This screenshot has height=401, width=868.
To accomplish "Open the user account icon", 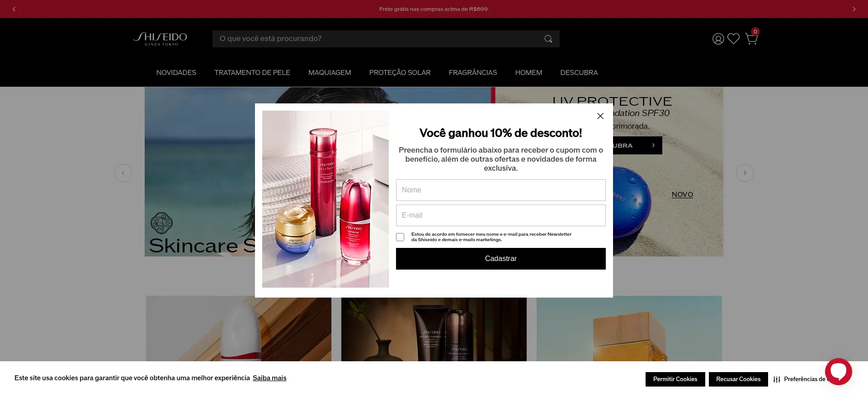I will pyautogui.click(x=718, y=39).
